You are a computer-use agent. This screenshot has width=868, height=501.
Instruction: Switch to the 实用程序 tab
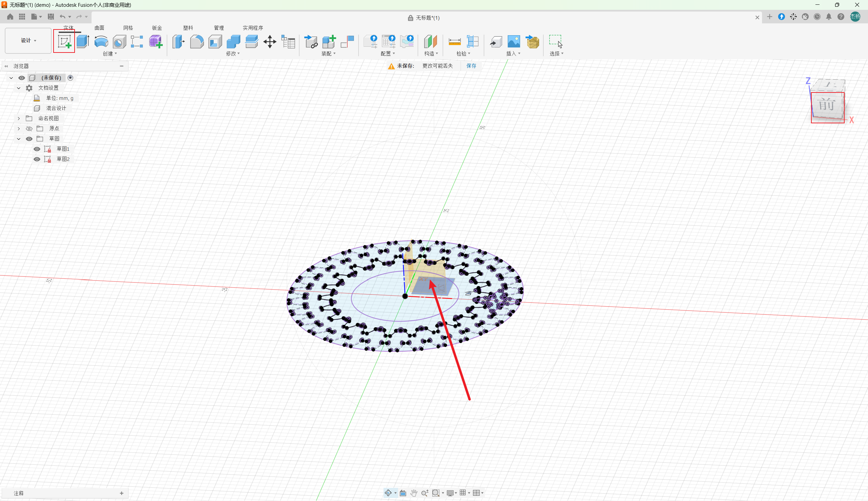coord(253,28)
